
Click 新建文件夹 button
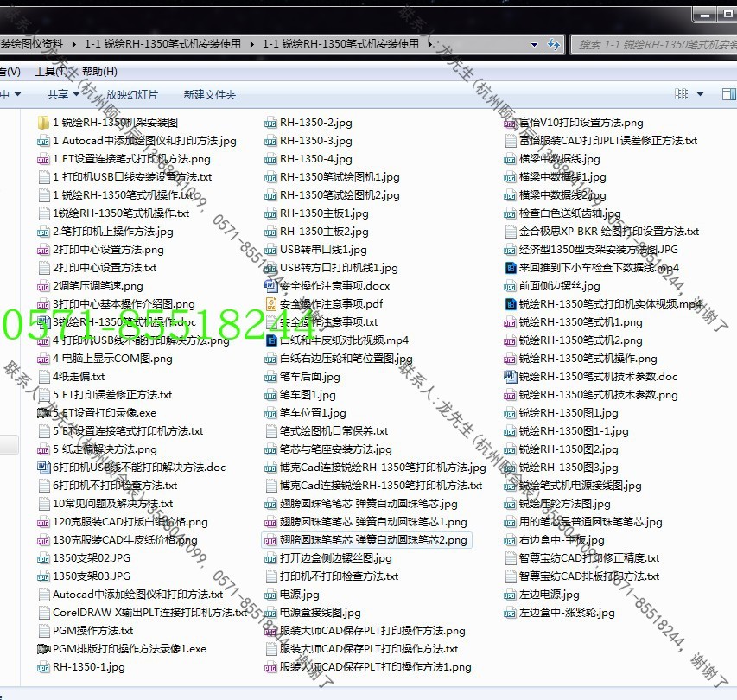click(x=210, y=94)
